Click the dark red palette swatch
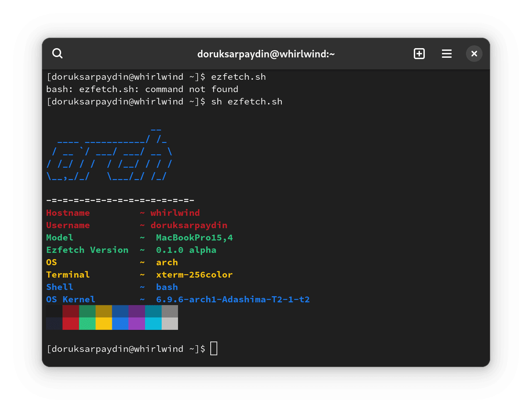Screen dimensions: 532x413 pos(71,311)
